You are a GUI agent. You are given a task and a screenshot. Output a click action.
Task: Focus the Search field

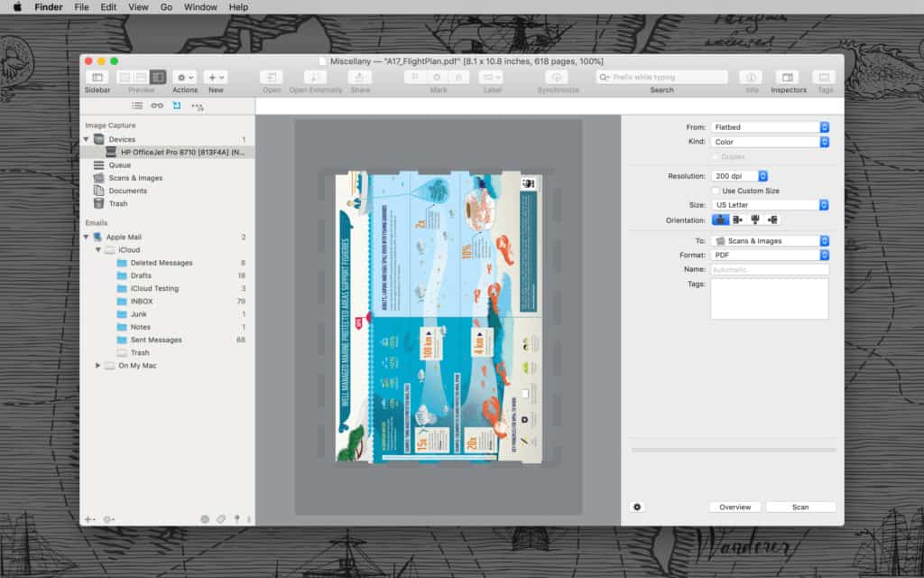click(661, 78)
